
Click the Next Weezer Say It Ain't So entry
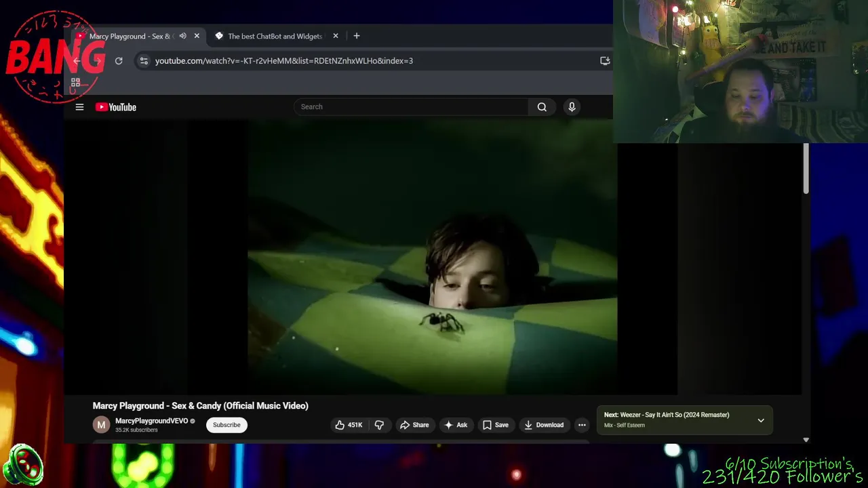tap(667, 415)
